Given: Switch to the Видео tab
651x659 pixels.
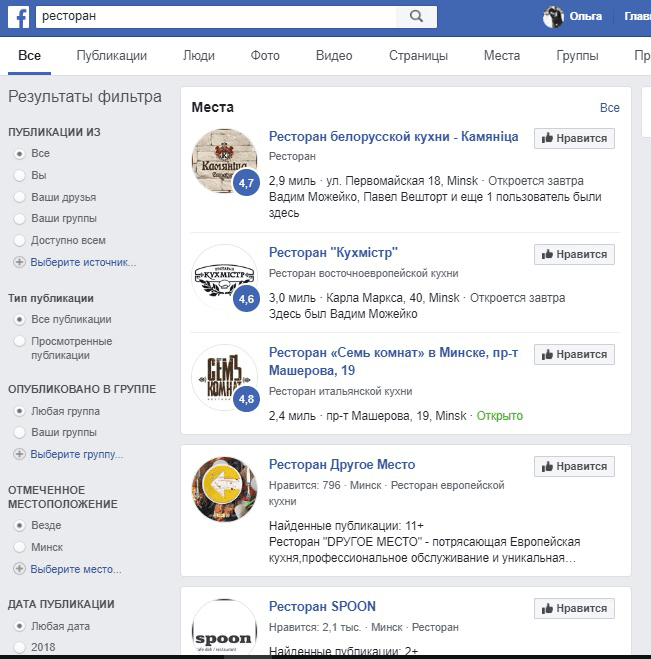Looking at the screenshot, I should coord(334,55).
